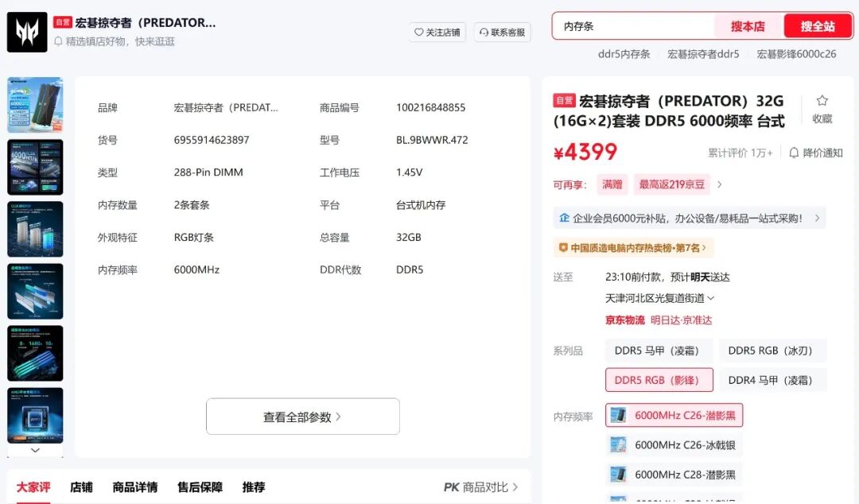Expand the promotions chevron after 最高返219京豆
The width and height of the screenshot is (859, 504).
tap(719, 184)
